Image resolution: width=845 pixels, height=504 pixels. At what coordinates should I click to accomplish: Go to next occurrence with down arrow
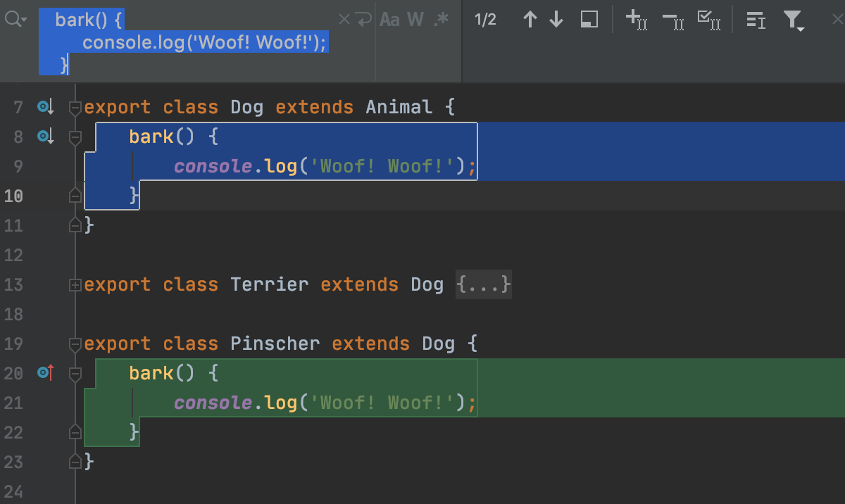tap(556, 20)
